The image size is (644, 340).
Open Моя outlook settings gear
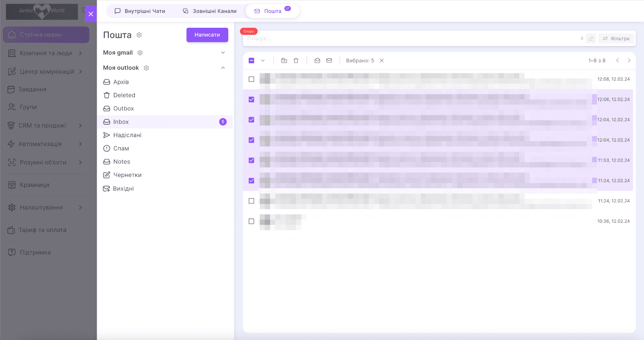[147, 68]
